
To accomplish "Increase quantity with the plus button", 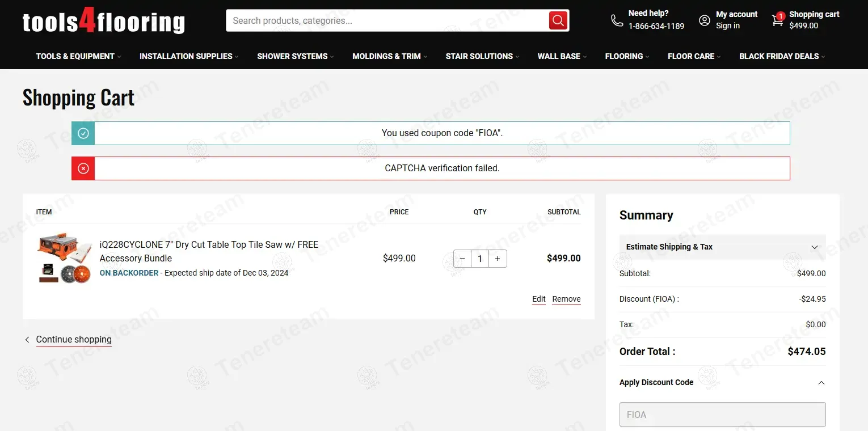I will [x=498, y=259].
